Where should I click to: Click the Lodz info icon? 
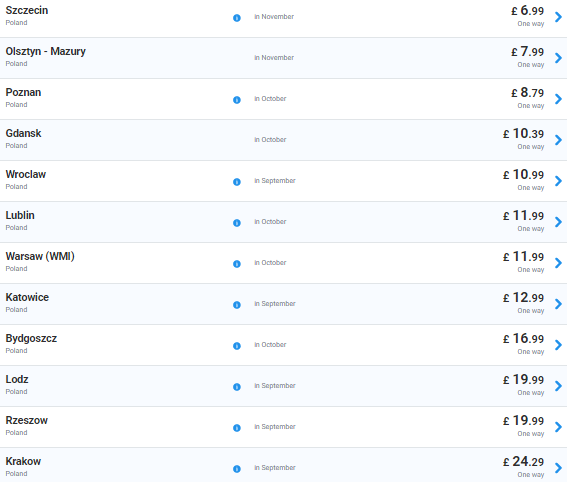(237, 387)
